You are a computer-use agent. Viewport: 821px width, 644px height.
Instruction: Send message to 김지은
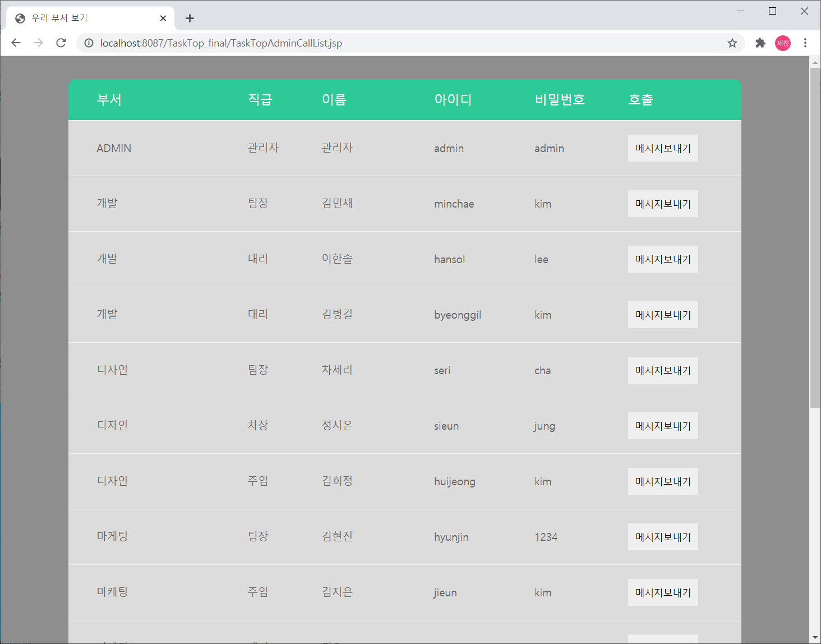pyautogui.click(x=663, y=592)
